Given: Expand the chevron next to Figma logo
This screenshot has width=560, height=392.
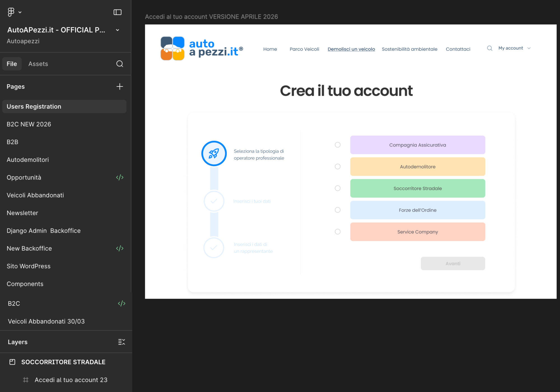Looking at the screenshot, I should (x=20, y=12).
